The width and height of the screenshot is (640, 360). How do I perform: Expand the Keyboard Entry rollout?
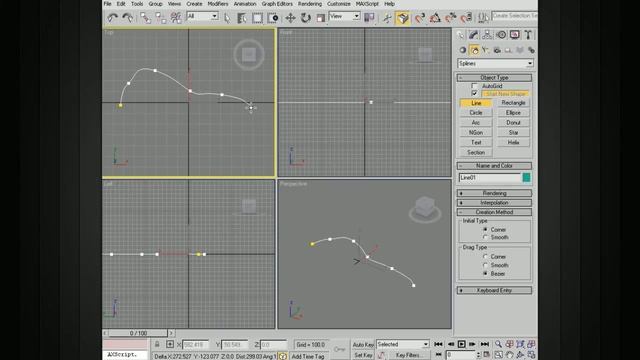pyautogui.click(x=494, y=290)
